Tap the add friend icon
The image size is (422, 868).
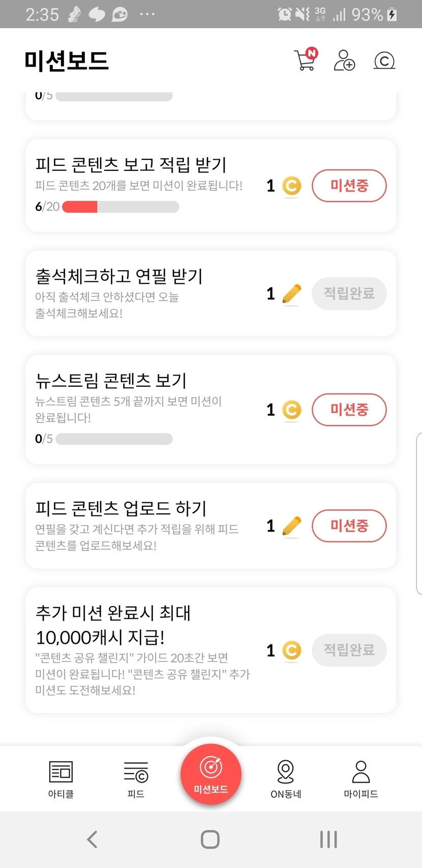click(x=344, y=60)
